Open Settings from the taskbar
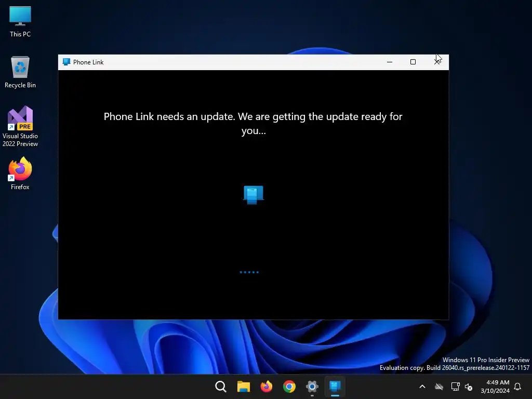The height and width of the screenshot is (399, 532). coord(312,387)
